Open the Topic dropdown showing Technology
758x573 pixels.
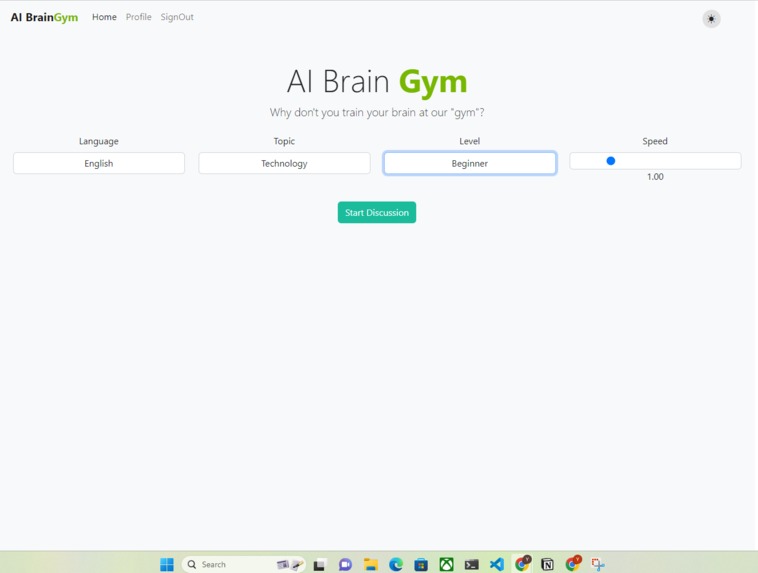pos(284,163)
